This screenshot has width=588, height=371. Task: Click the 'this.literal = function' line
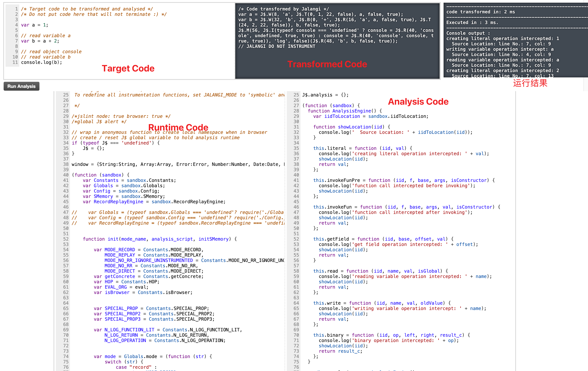click(363, 148)
